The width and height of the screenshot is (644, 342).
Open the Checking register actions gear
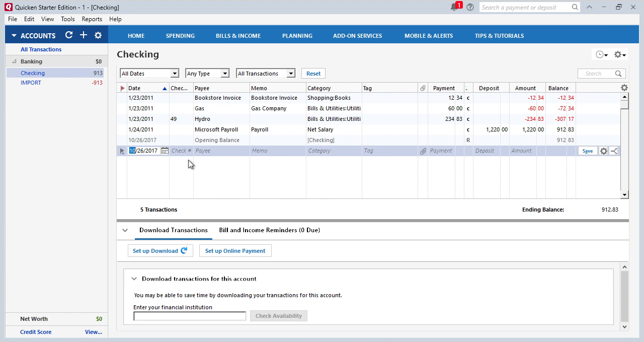pos(619,54)
